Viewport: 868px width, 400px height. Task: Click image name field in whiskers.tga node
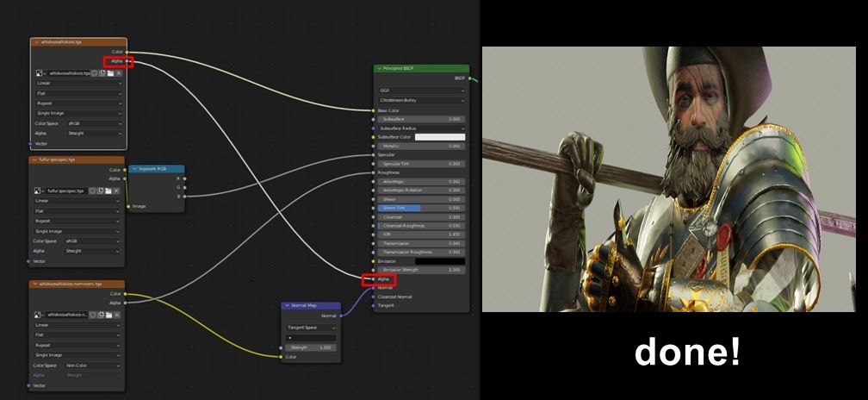click(69, 73)
